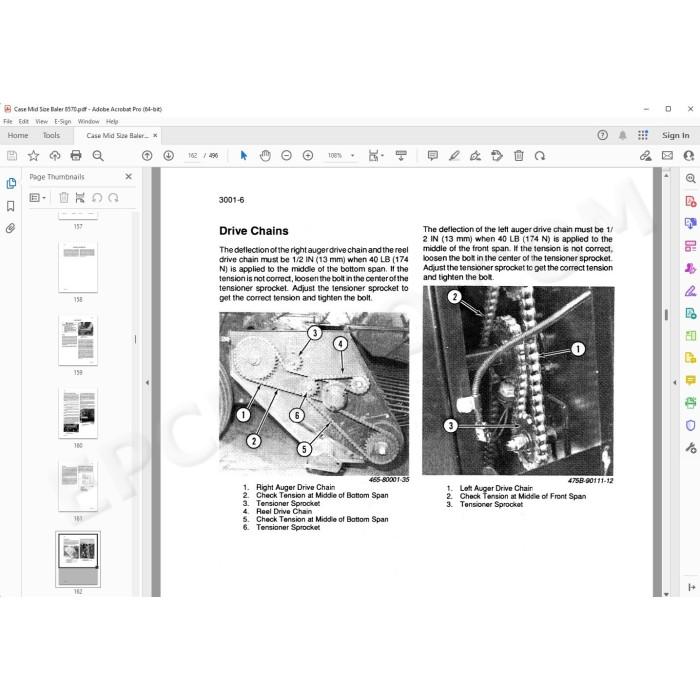Delete selected pages in thumbnails panel
The width and height of the screenshot is (700, 700).
[64, 197]
